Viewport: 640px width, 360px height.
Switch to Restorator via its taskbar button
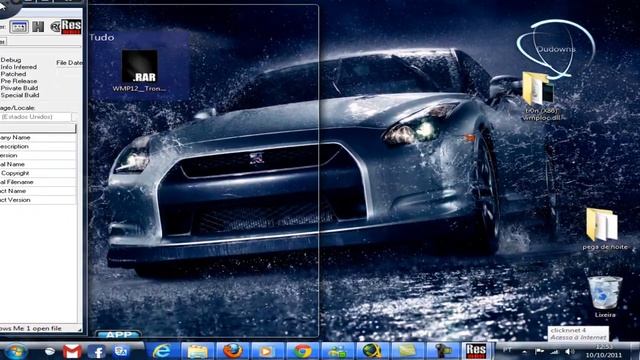476,351
